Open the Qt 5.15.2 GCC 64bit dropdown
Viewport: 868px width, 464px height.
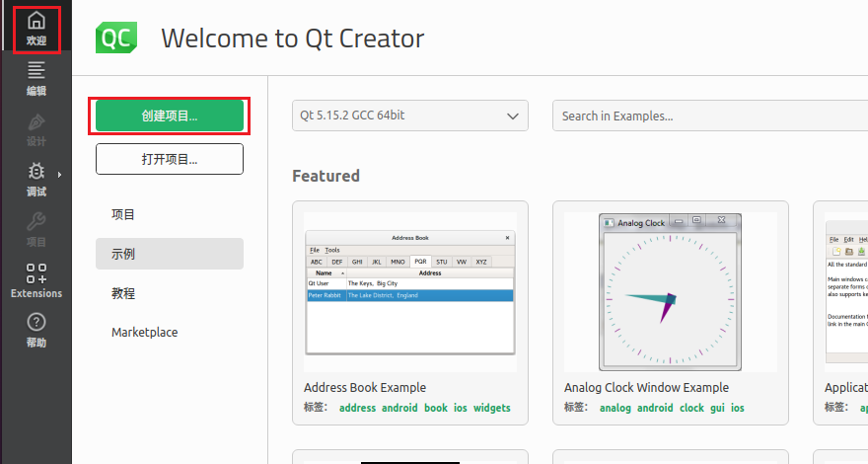click(410, 116)
